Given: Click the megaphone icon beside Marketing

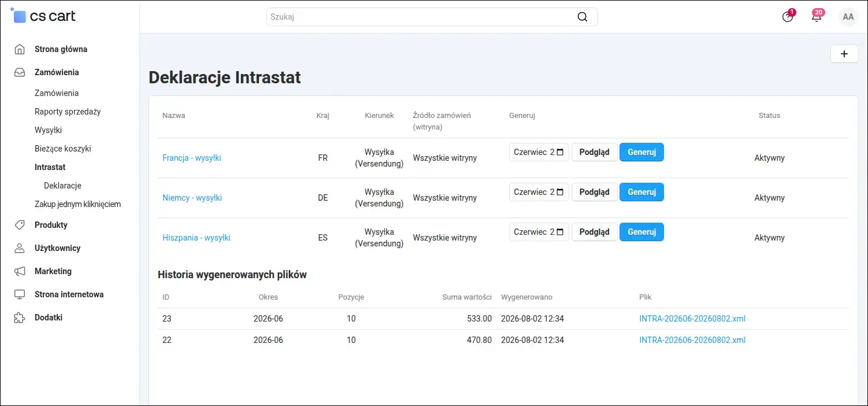Looking at the screenshot, I should 20,271.
